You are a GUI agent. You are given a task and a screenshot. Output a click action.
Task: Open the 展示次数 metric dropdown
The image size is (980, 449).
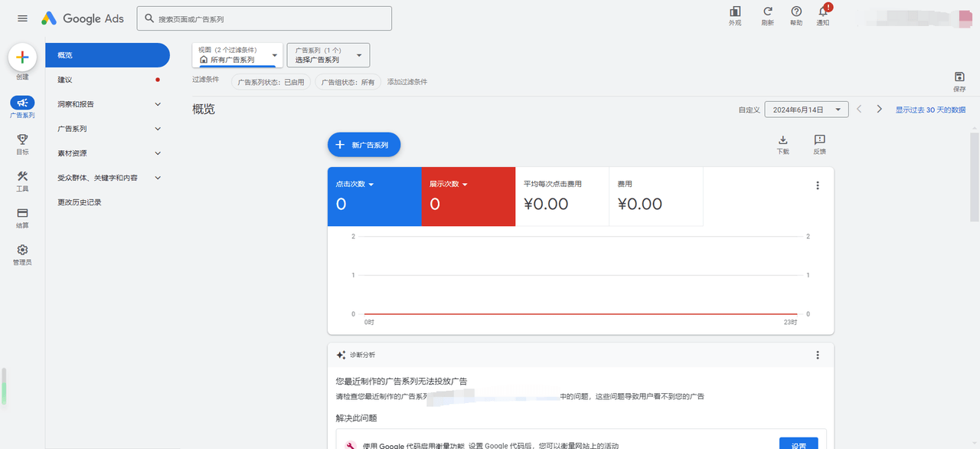pyautogui.click(x=449, y=185)
